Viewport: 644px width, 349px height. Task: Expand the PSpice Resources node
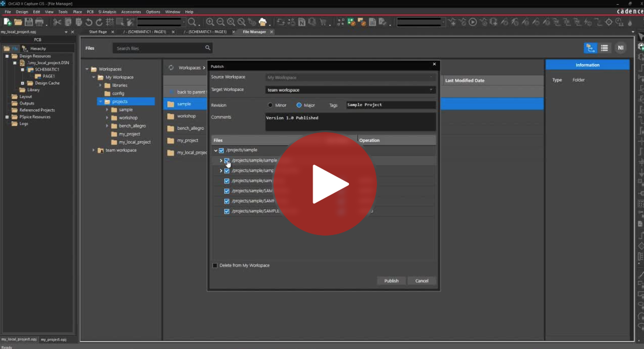coord(7,117)
